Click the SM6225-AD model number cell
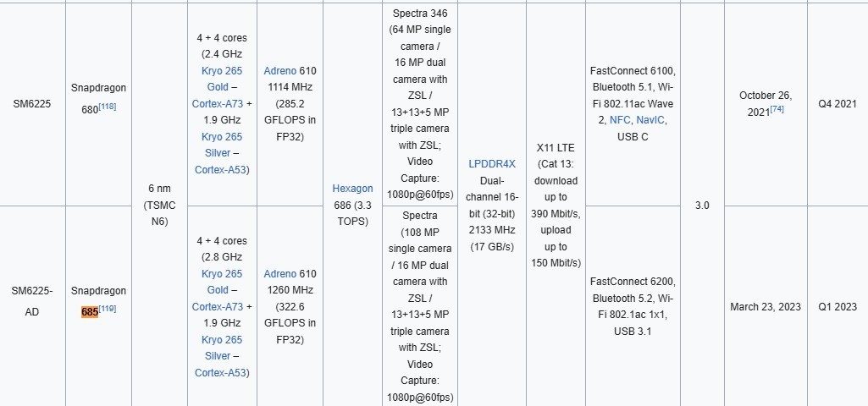The height and width of the screenshot is (406, 868). pos(32,301)
